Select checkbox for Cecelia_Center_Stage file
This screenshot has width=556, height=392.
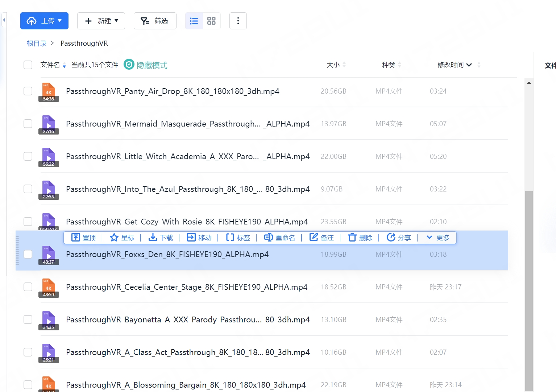pos(28,287)
